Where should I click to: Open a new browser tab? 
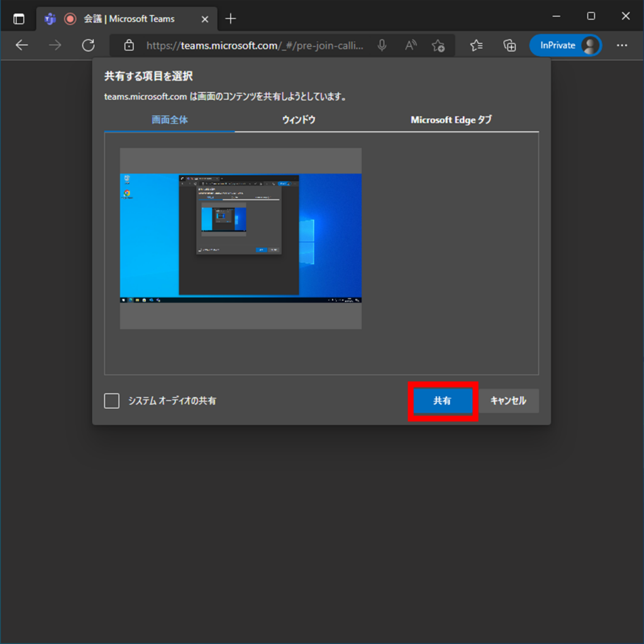(231, 19)
